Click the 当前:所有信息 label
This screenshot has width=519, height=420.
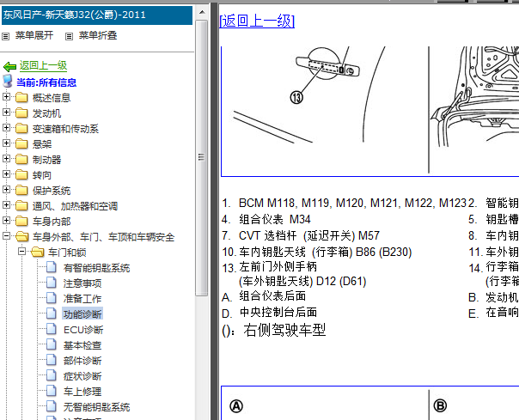click(46, 82)
